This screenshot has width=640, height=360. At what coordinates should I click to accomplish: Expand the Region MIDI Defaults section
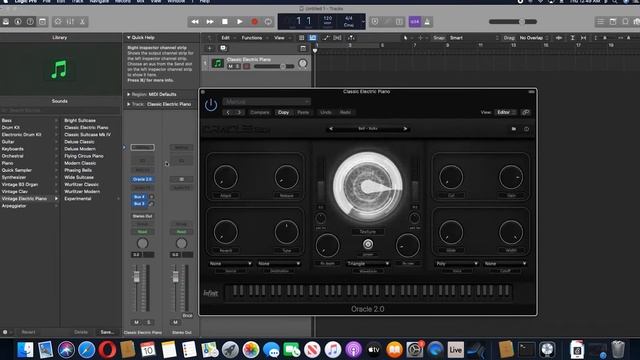129,94
